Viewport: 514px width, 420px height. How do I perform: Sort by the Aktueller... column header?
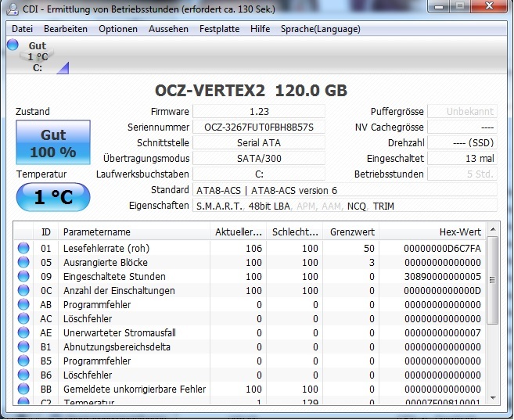[239, 232]
